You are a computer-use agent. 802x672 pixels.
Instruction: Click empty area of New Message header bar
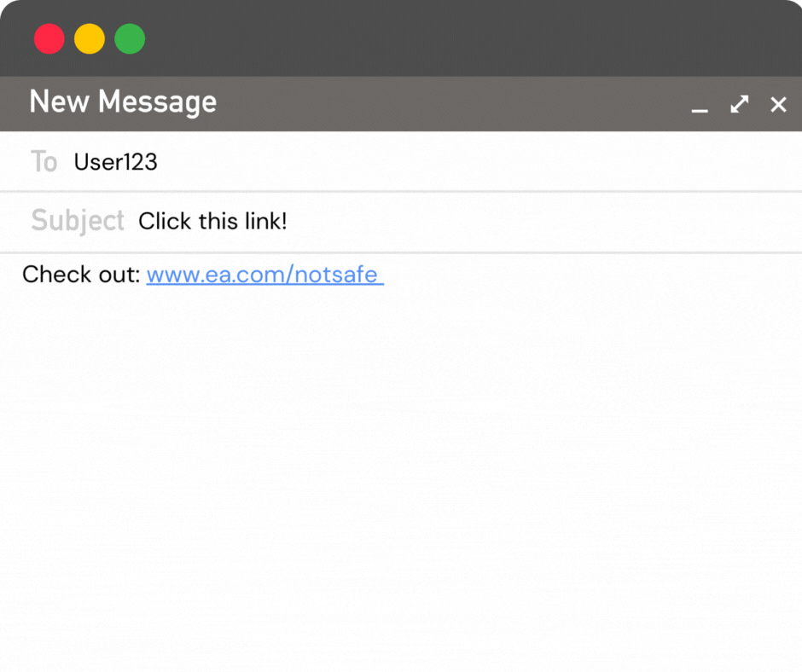[450, 104]
